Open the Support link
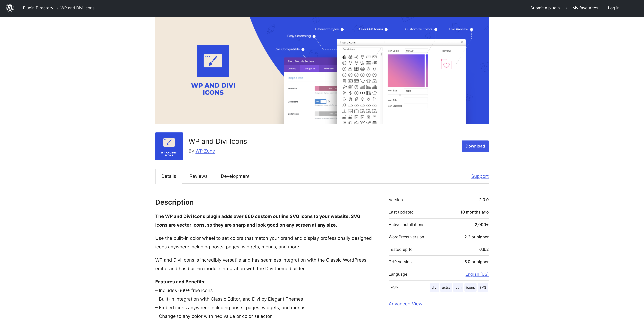This screenshot has height=322, width=644. point(480,176)
